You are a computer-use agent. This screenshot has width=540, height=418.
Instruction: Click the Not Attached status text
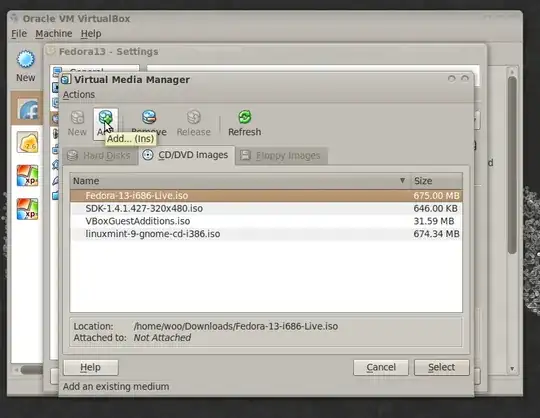click(x=162, y=338)
